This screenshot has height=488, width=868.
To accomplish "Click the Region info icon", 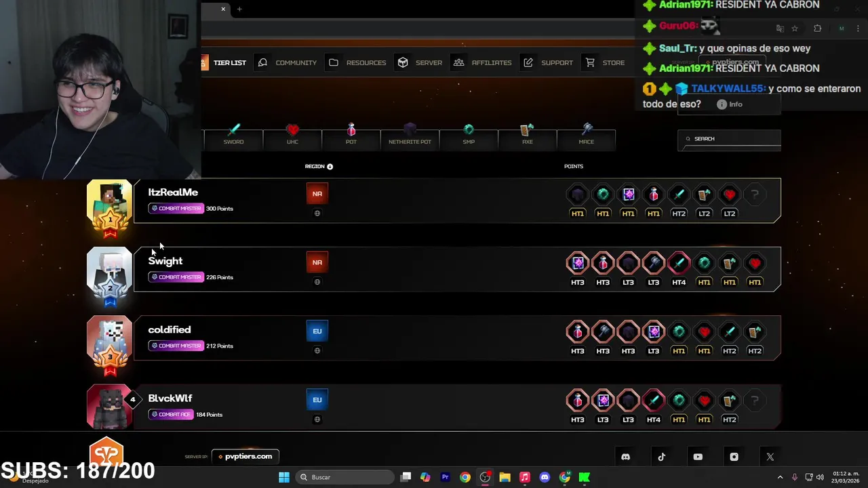I will click(x=330, y=166).
